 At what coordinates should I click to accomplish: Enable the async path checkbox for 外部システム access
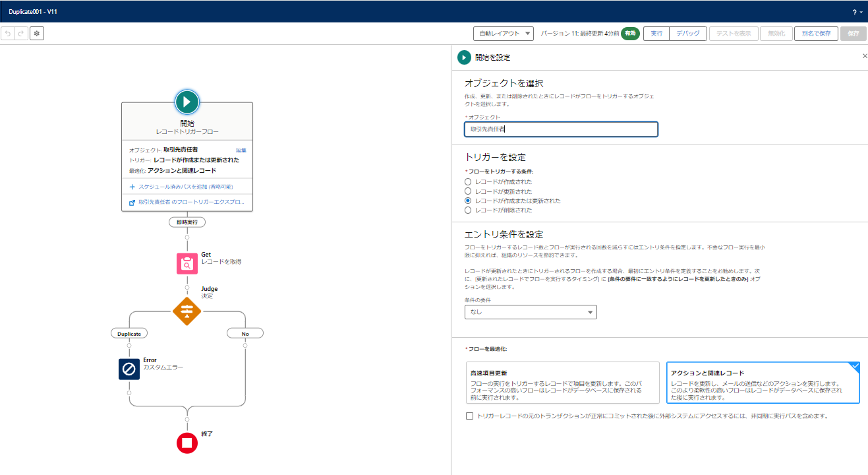(469, 416)
